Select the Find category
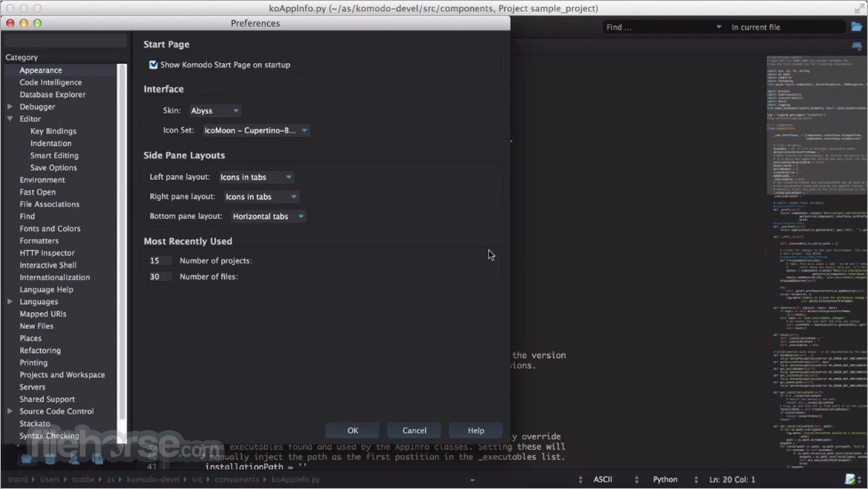 (27, 216)
